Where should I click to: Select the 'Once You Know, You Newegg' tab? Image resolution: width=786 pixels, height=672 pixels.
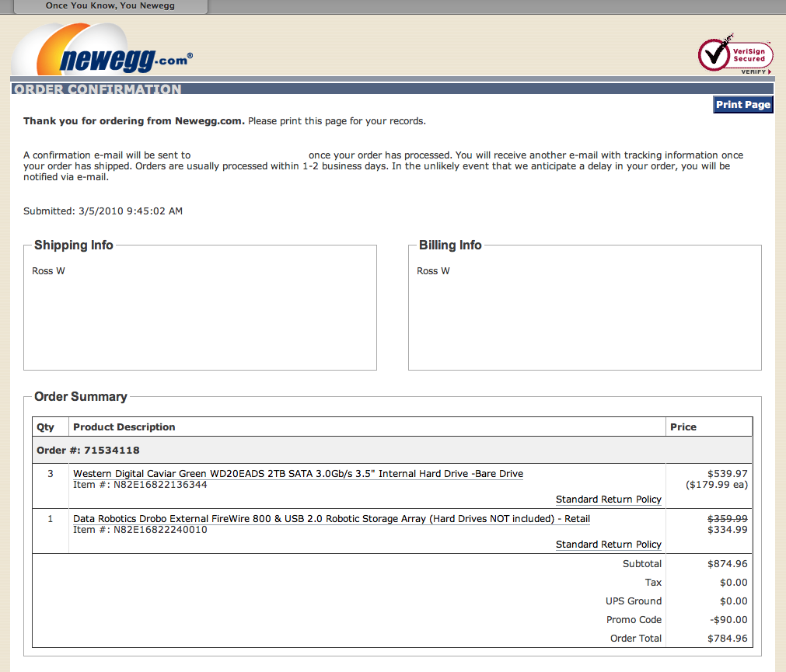click(110, 6)
